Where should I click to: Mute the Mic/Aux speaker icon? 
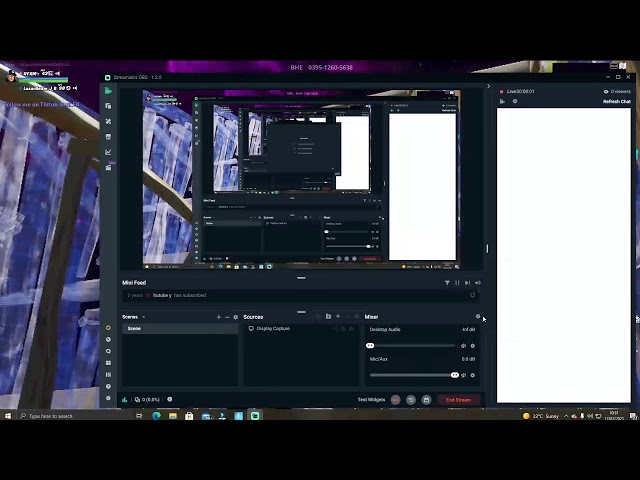pyautogui.click(x=463, y=375)
